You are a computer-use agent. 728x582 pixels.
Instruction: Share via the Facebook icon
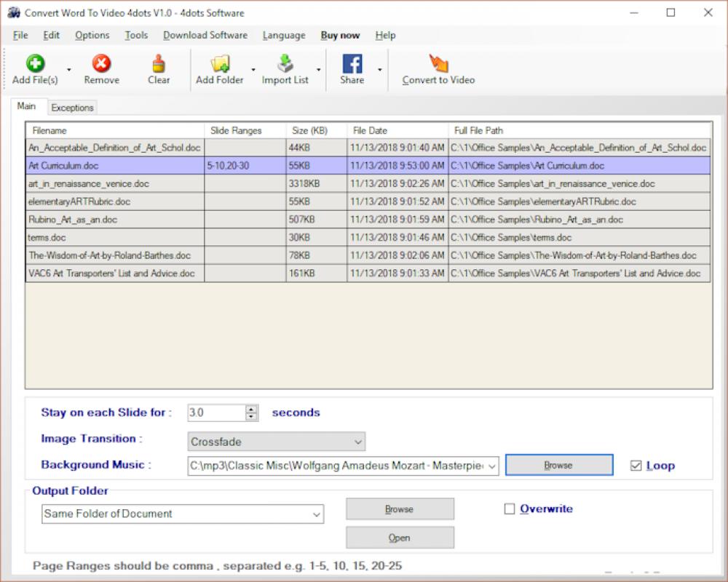[352, 64]
